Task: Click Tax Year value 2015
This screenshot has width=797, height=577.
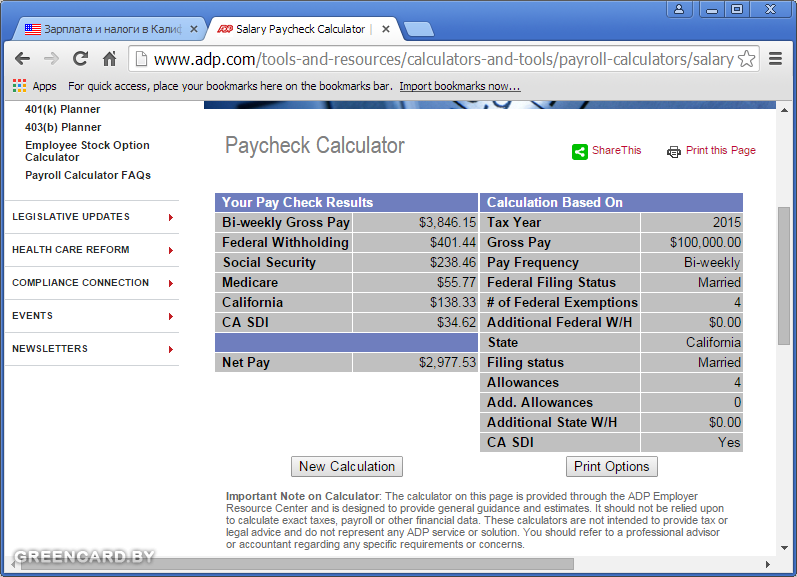Action: point(727,223)
